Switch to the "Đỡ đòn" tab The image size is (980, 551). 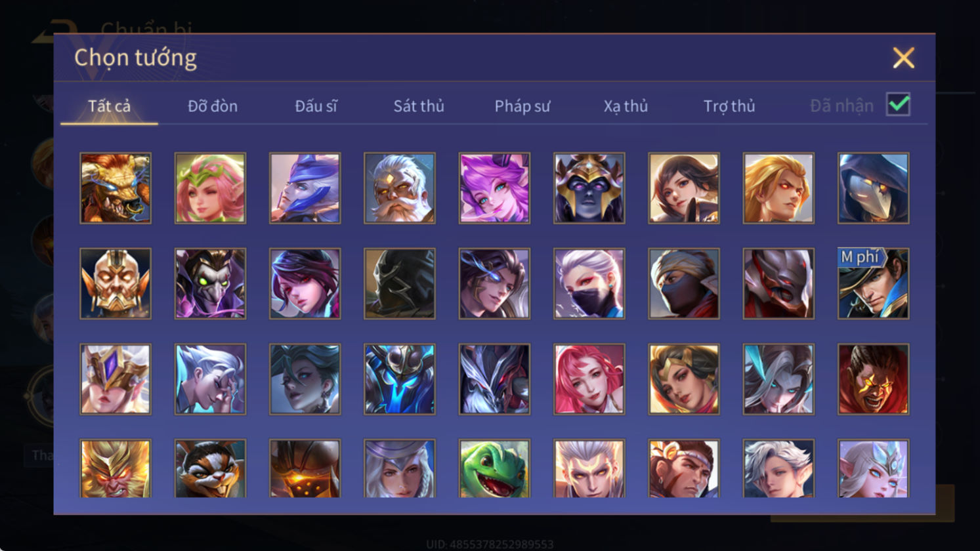click(213, 106)
